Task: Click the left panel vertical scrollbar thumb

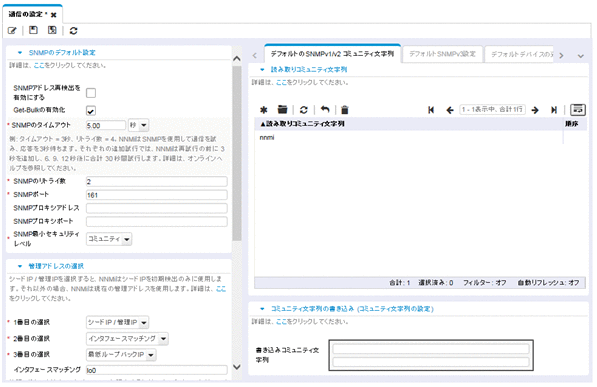Action: tap(237, 153)
